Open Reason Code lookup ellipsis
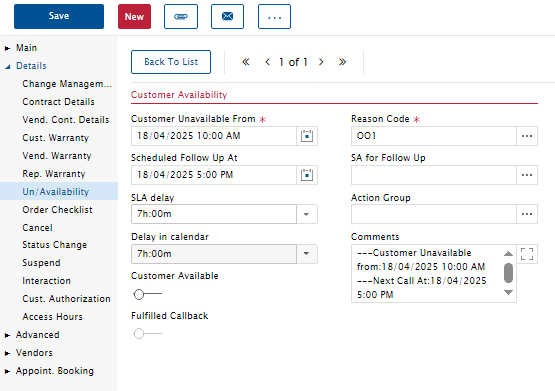This screenshot has width=555, height=391. click(527, 136)
